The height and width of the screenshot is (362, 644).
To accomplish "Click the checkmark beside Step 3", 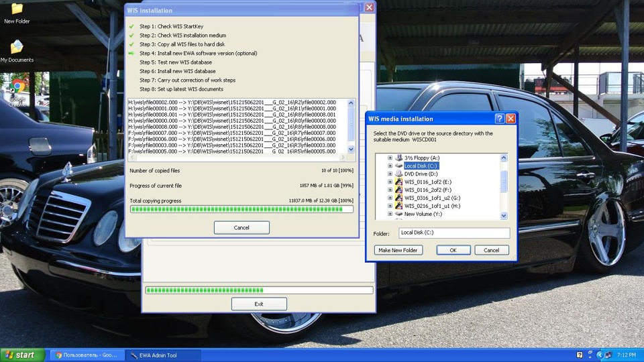I will pos(131,44).
